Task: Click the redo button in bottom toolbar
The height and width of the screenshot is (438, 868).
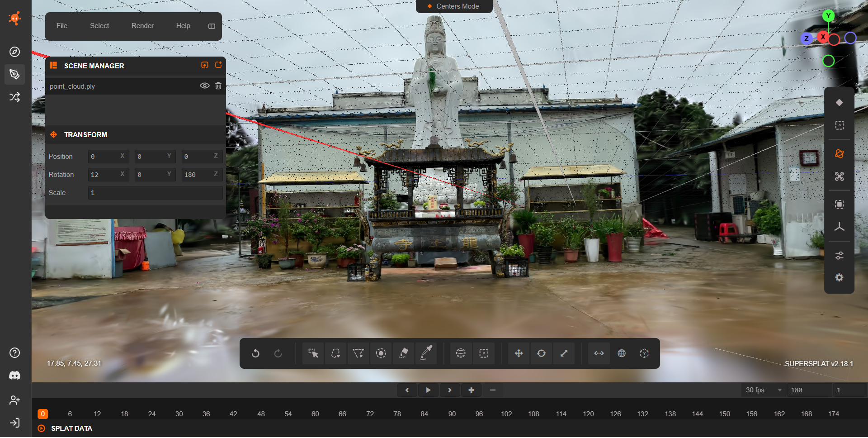Action: pyautogui.click(x=278, y=353)
